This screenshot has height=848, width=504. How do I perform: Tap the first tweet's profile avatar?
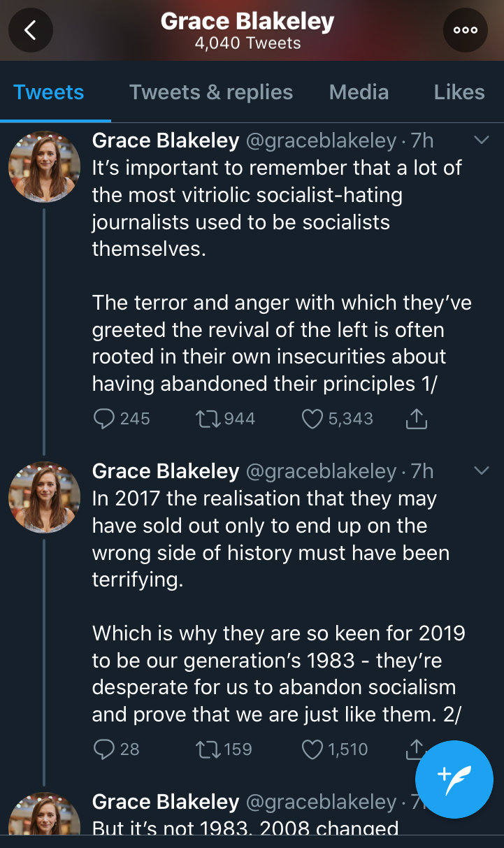click(x=44, y=166)
